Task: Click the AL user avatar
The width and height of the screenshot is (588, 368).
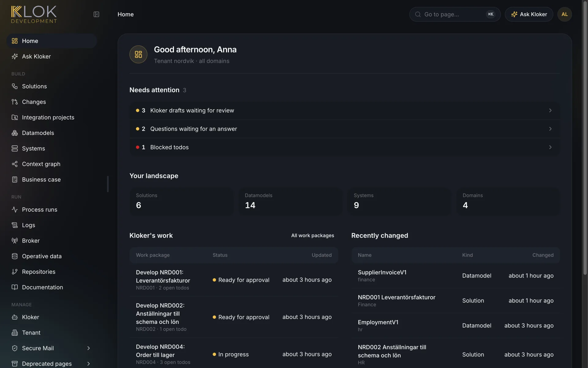Action: click(564, 14)
